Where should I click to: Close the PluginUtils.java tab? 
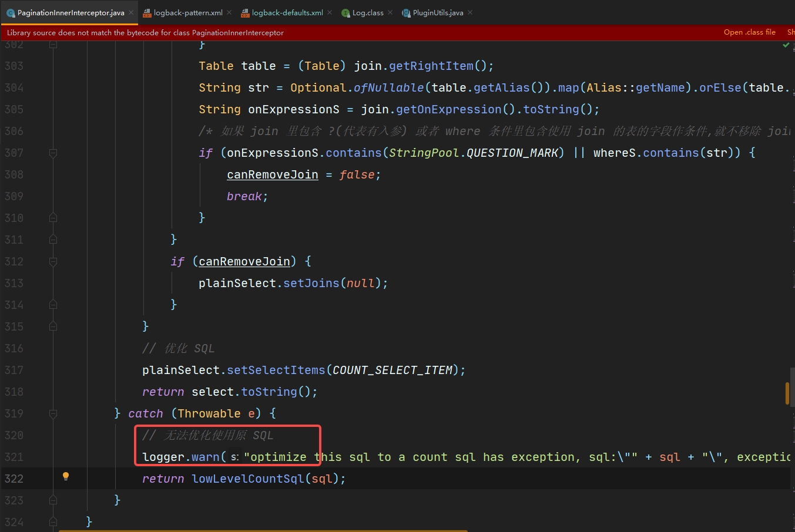(470, 12)
